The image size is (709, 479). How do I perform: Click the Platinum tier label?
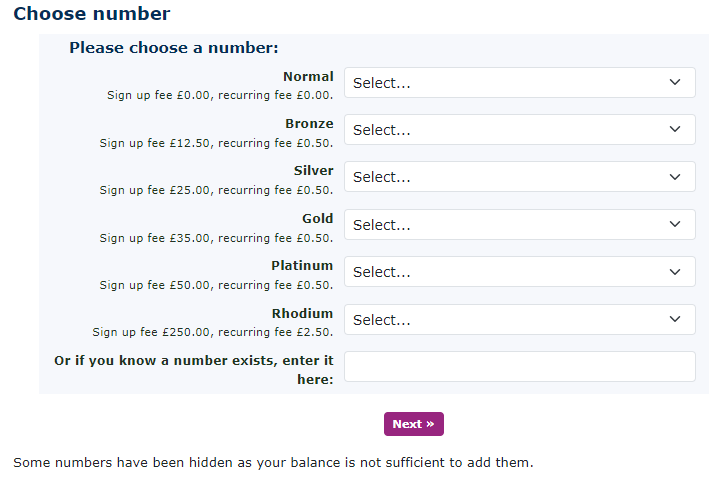[x=302, y=266]
